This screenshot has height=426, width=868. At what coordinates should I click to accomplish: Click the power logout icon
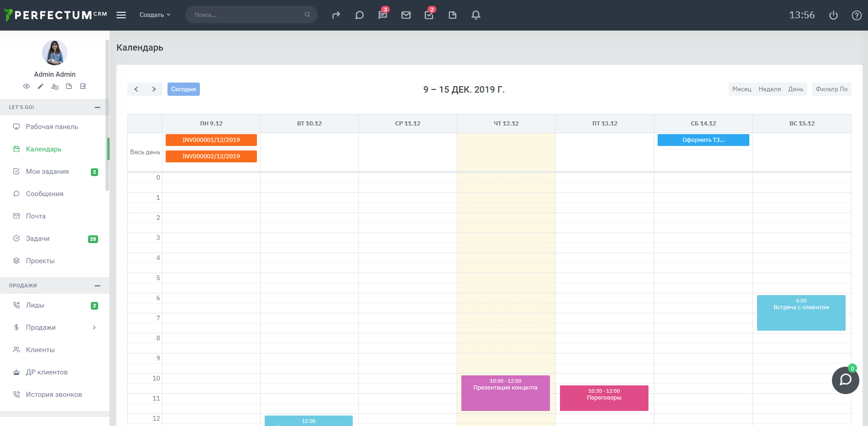[833, 15]
